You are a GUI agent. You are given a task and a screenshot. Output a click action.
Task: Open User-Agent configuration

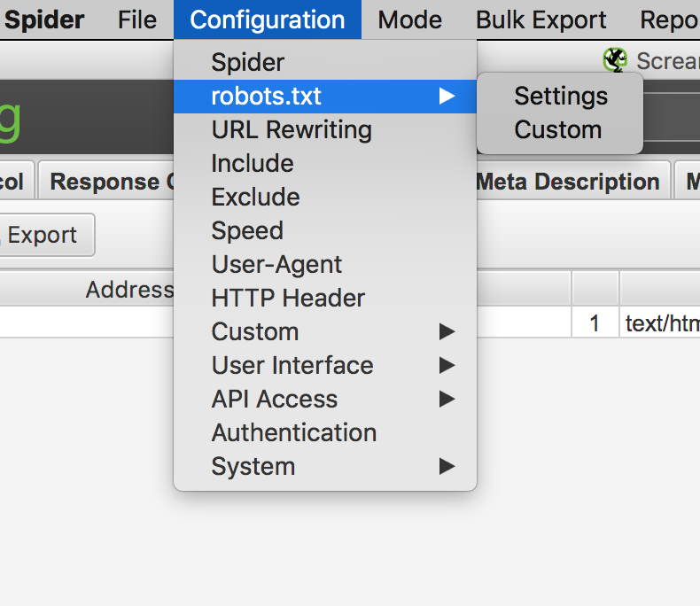[x=276, y=264]
